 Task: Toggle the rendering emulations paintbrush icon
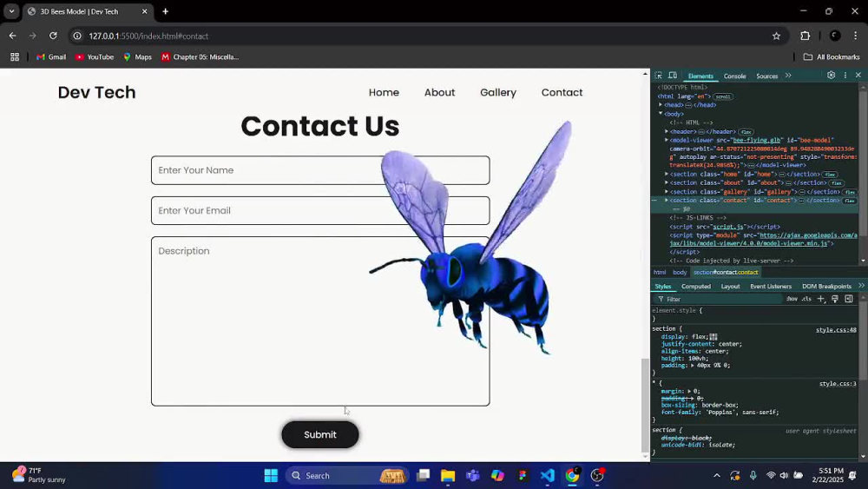835,299
